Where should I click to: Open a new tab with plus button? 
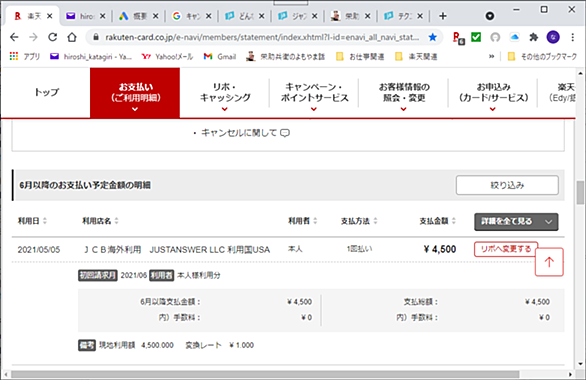(x=443, y=16)
